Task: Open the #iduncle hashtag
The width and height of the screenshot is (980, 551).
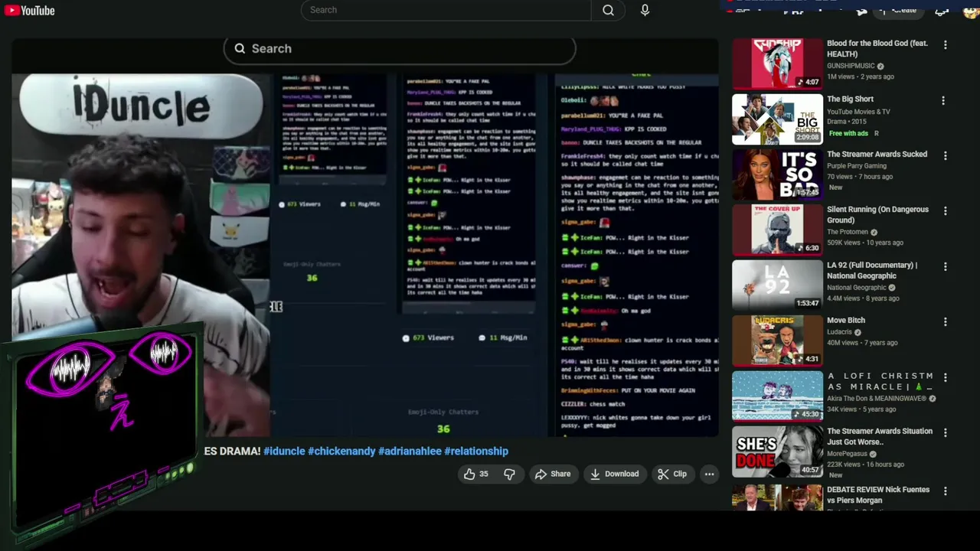Action: click(284, 451)
